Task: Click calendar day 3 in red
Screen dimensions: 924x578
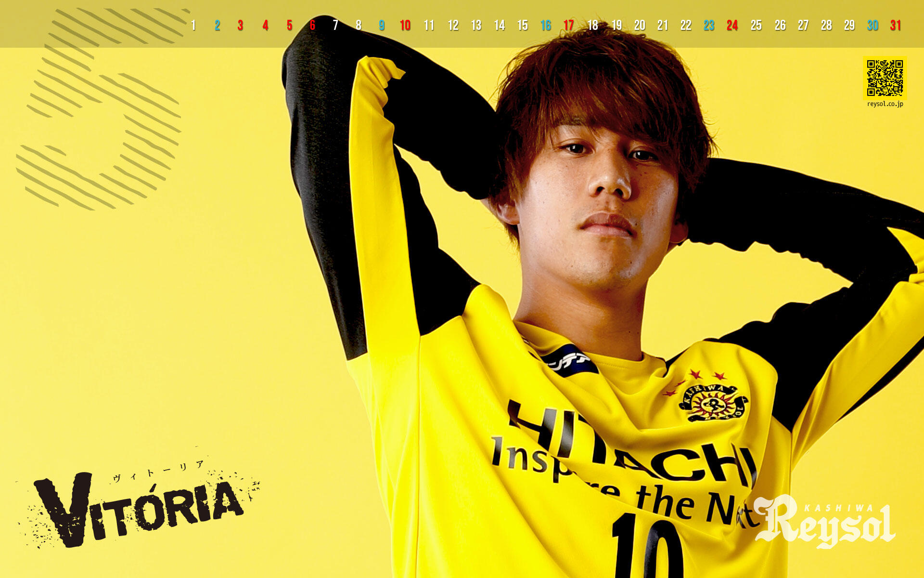Action: click(x=240, y=26)
